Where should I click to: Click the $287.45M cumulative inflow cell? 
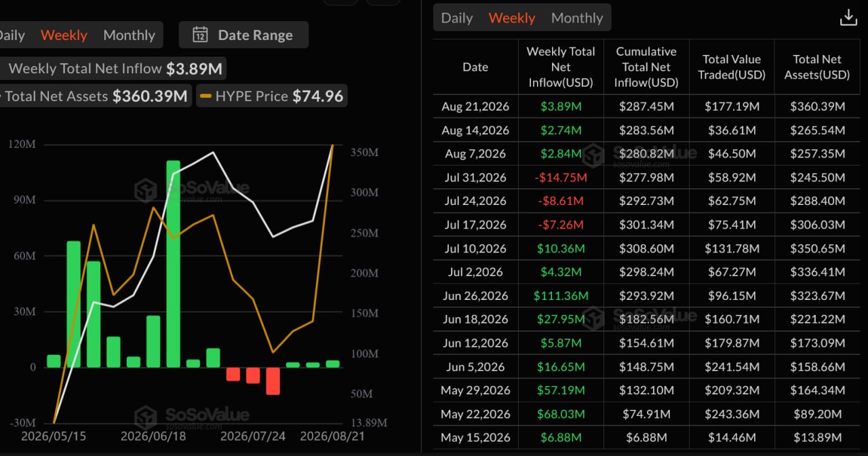(x=646, y=107)
